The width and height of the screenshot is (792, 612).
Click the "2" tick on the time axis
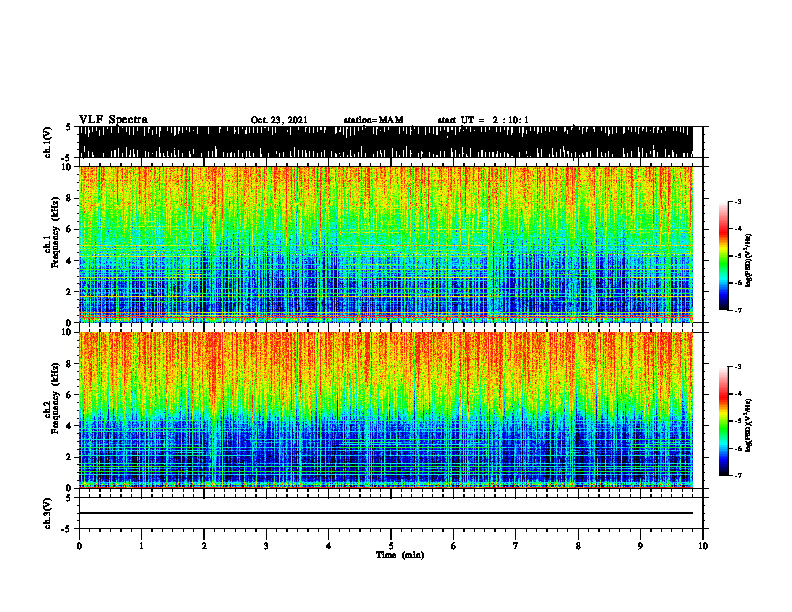pos(204,546)
